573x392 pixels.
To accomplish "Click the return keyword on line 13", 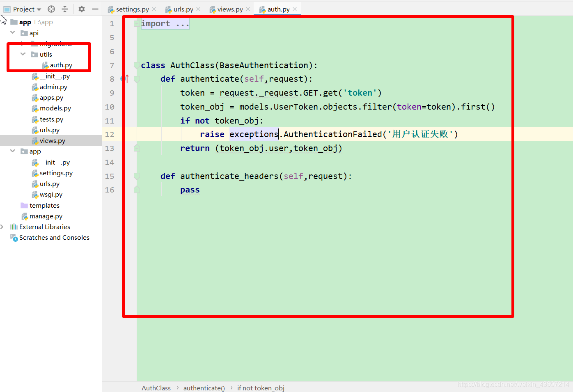I will (195, 148).
